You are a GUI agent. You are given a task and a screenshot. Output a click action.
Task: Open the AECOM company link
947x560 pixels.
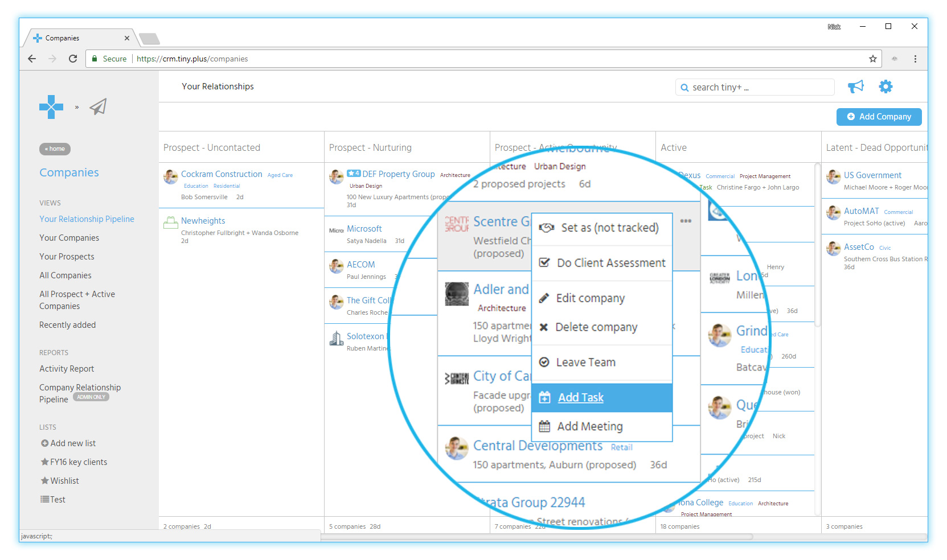coord(360,265)
